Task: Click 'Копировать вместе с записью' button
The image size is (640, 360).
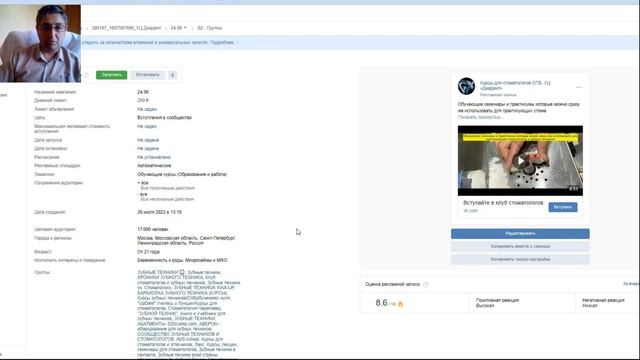Action: [x=520, y=247]
